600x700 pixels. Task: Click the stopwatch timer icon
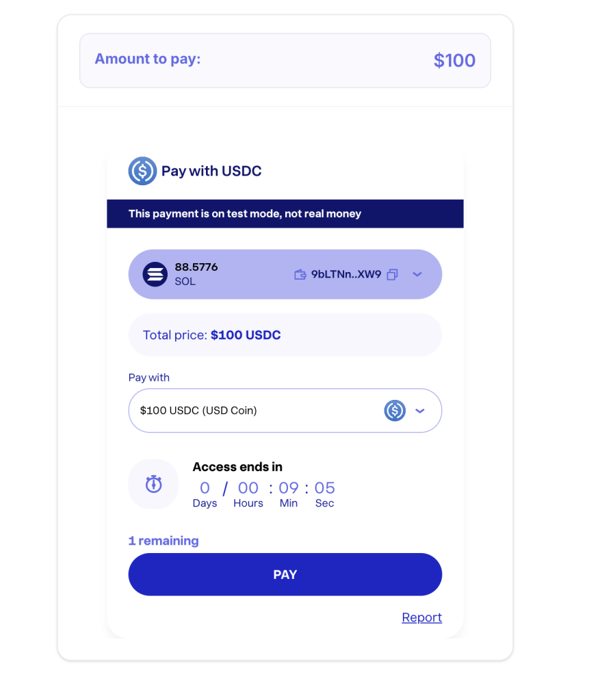coord(153,484)
